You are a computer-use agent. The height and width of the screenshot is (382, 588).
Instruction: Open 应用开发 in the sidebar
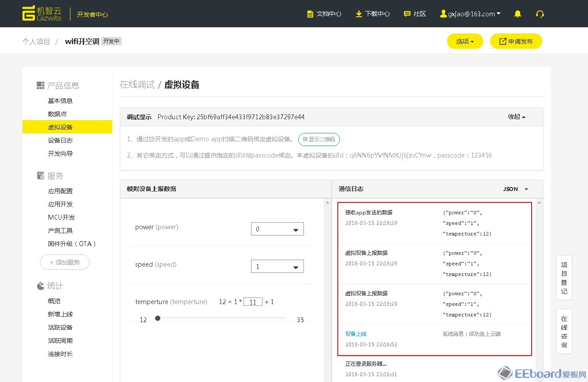60,204
